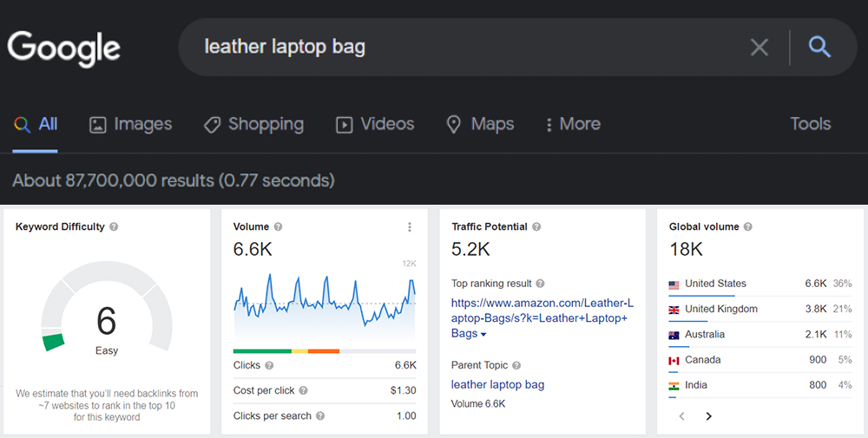Open the 'leather laptop bag' parent topic link
Image resolution: width=868 pixels, height=438 pixels.
pos(497,384)
